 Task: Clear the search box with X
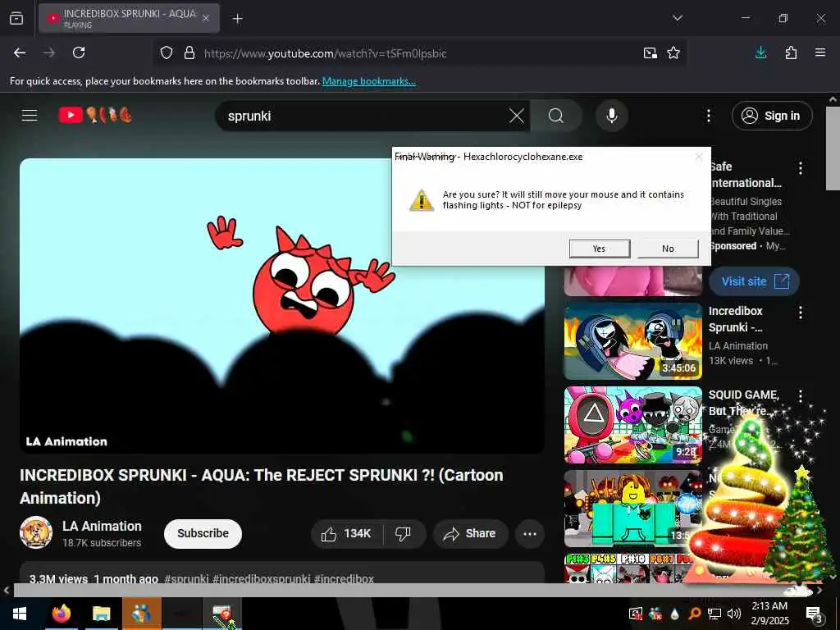pos(517,116)
